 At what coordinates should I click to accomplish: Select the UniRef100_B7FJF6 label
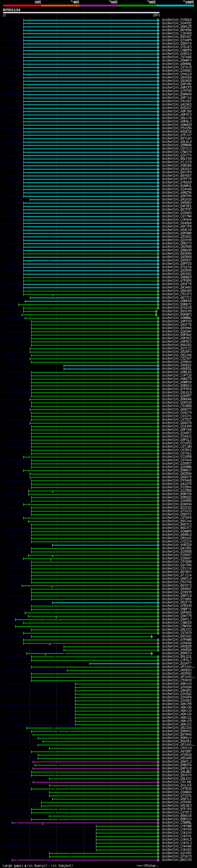click(x=177, y=809)
